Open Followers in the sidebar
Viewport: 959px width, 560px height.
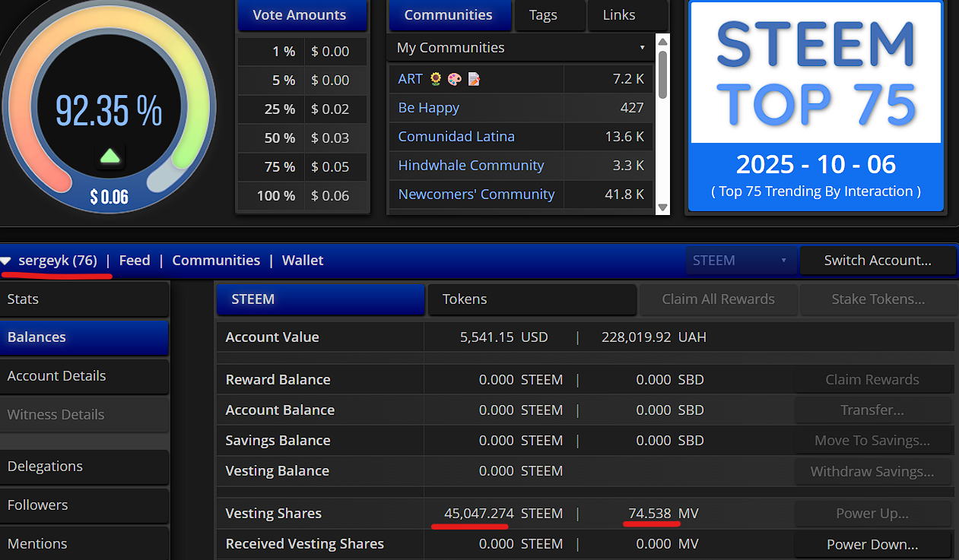[84, 505]
